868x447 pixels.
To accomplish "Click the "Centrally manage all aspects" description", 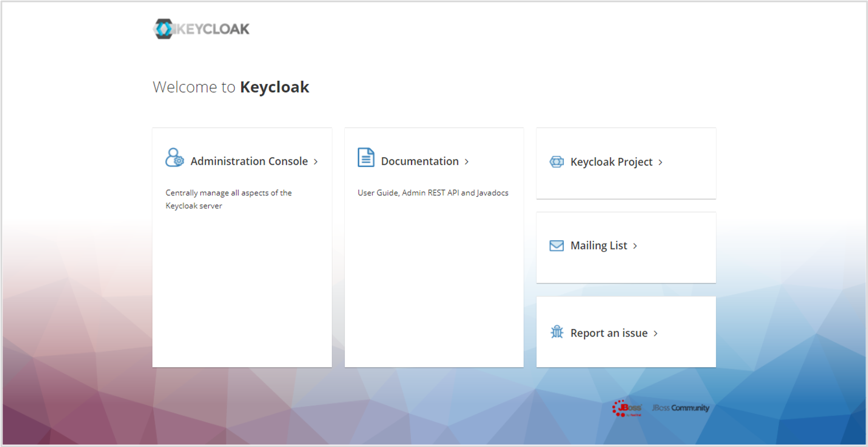I will click(x=228, y=199).
